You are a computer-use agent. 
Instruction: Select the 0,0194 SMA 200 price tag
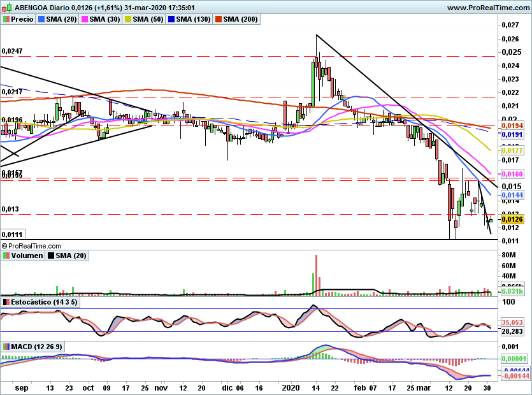[x=512, y=126]
